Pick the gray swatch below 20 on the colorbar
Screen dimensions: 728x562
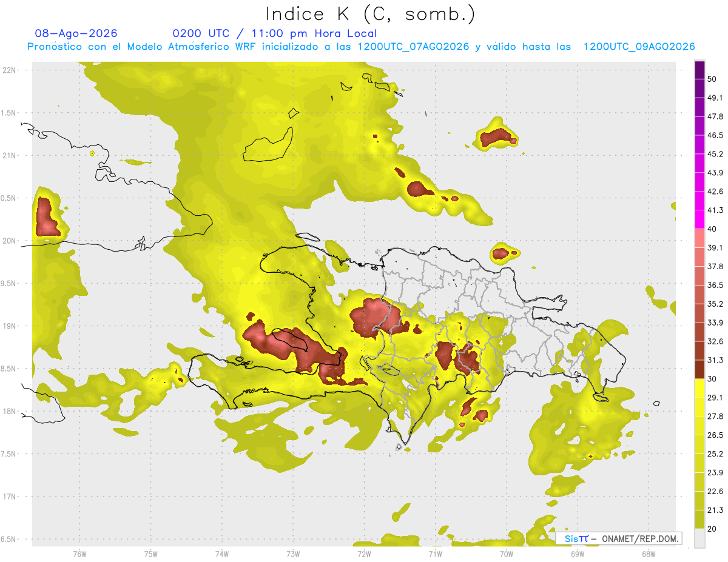click(x=699, y=538)
